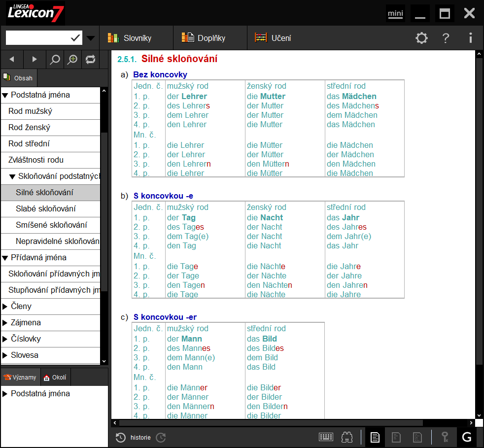
Task: Select Silné skloňování item
Action: pyautogui.click(x=51, y=193)
